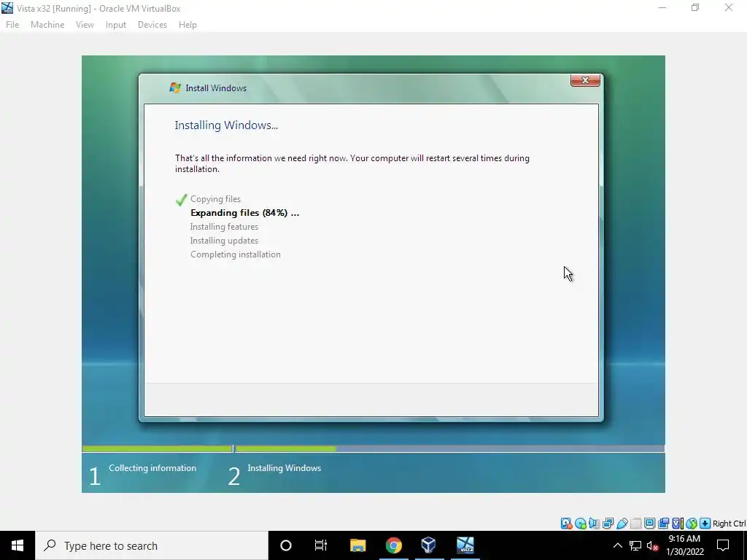The width and height of the screenshot is (747, 560).
Task: Click the display settings indicator icon
Action: [x=649, y=524]
